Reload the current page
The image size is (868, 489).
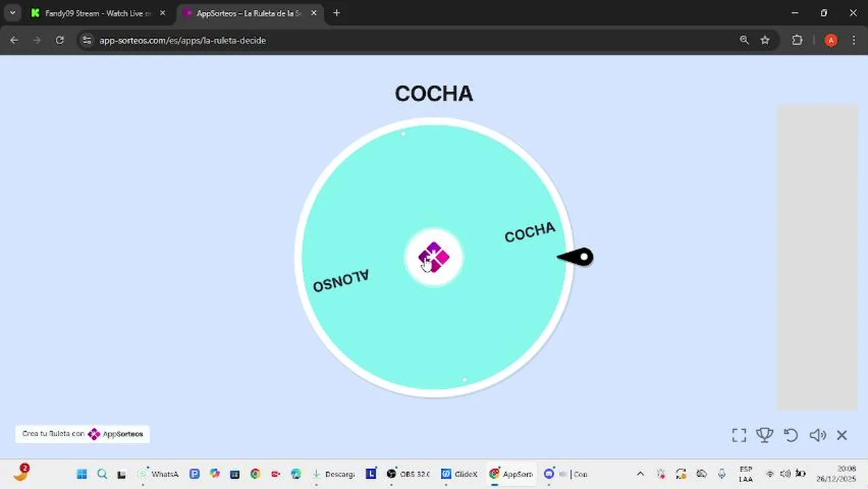click(60, 41)
